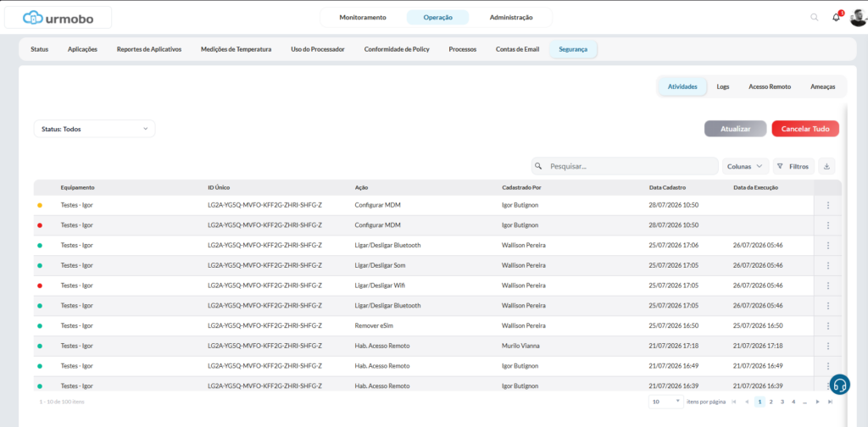The width and height of the screenshot is (868, 427).
Task: Open the Colunas dropdown
Action: pyautogui.click(x=746, y=166)
